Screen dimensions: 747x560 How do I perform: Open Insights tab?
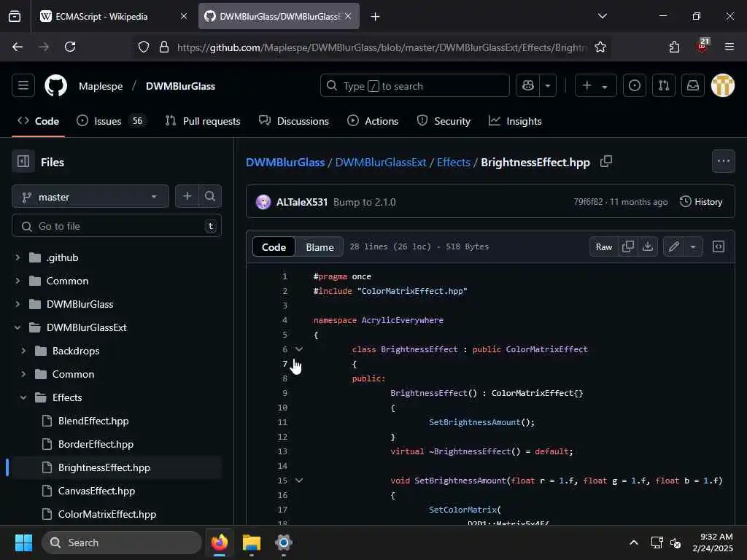[x=516, y=121]
